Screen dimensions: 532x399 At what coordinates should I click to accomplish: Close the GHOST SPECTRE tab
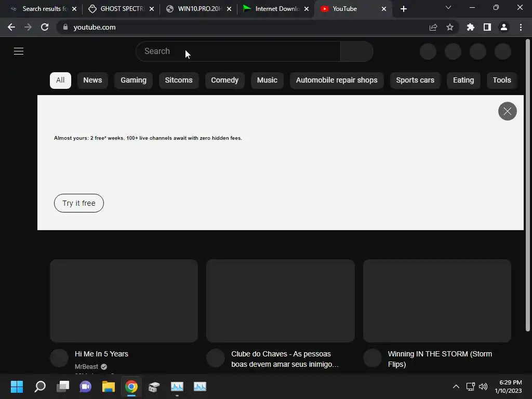(152, 9)
